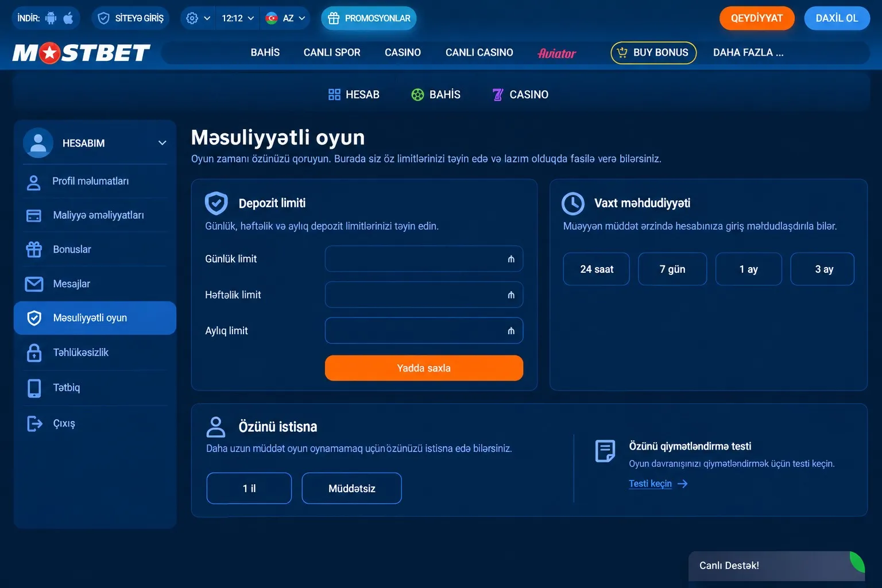882x588 pixels.
Task: Go to Mostbet logo home
Action: tap(81, 53)
